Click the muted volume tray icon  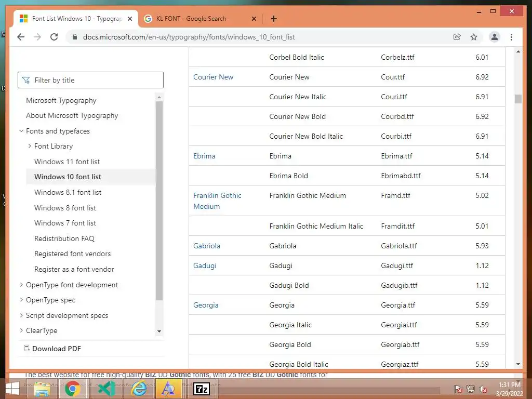pyautogui.click(x=483, y=390)
